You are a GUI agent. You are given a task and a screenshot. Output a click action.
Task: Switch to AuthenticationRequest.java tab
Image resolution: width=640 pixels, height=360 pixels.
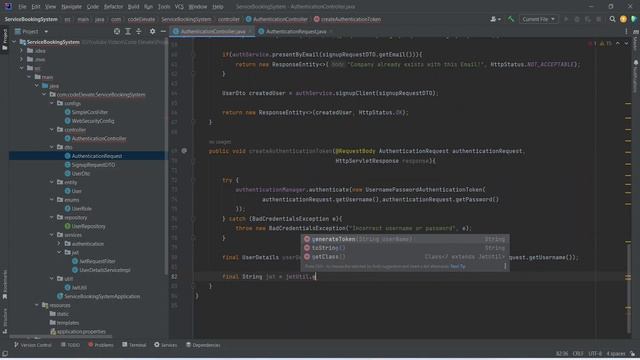(296, 31)
